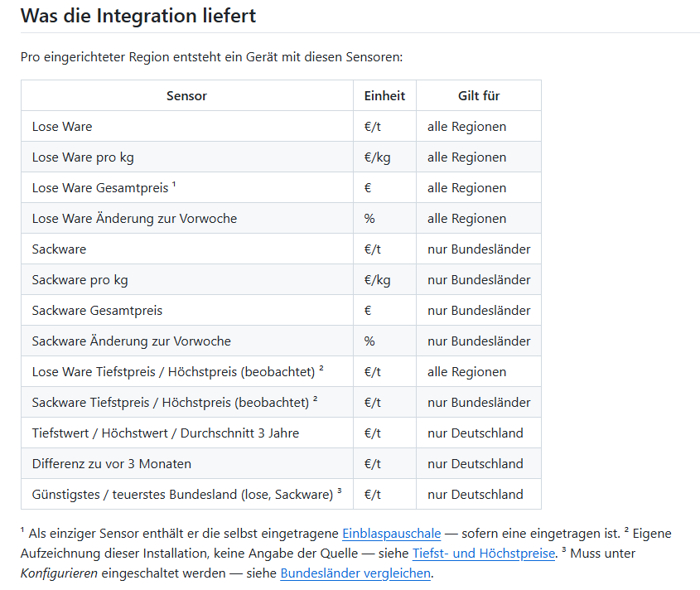Open the Einblaspauschale link
700x590 pixels.
pos(392,534)
